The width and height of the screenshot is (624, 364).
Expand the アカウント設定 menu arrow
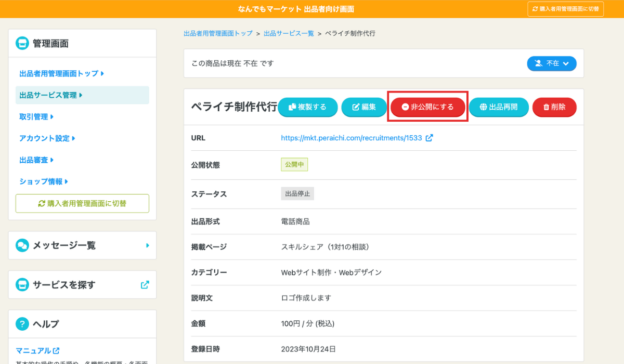pyautogui.click(x=74, y=138)
